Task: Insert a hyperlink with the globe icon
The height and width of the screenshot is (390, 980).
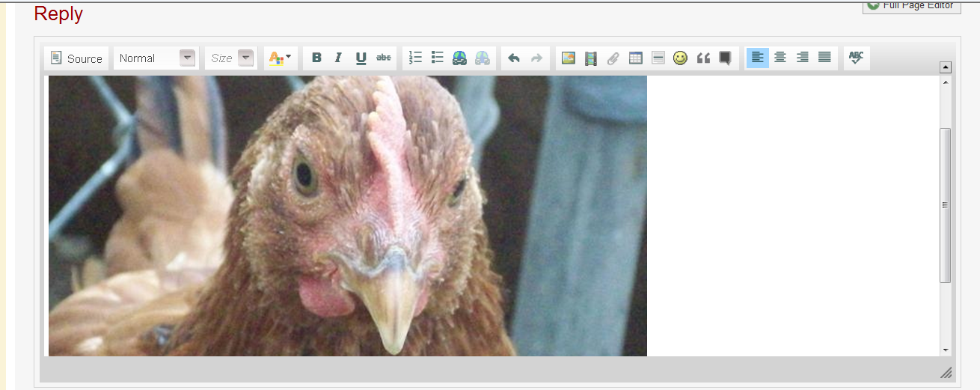Action: 459,58
